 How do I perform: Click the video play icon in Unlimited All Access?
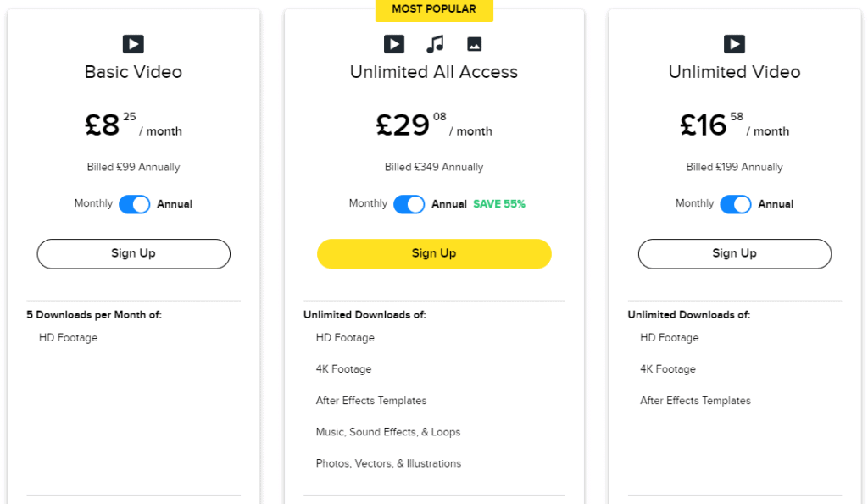coord(394,44)
